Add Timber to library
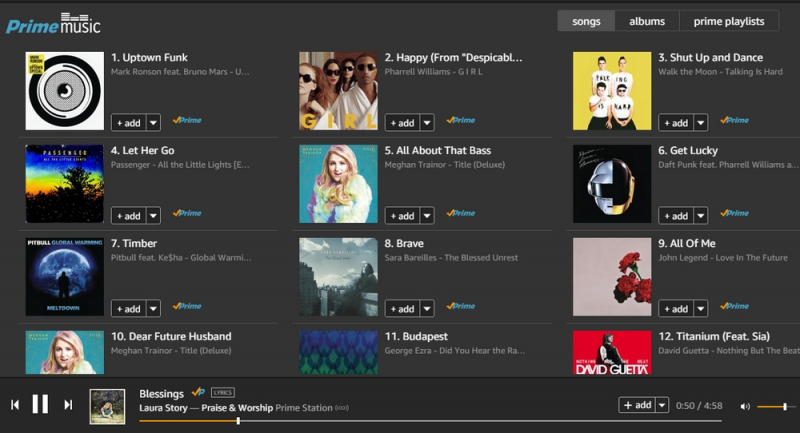Viewport: 800px width, 433px height. (x=129, y=308)
